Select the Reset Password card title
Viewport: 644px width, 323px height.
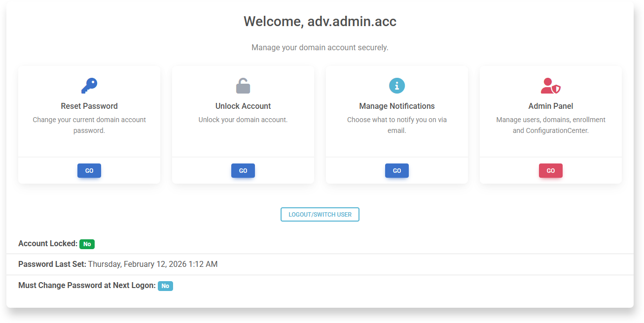click(x=89, y=106)
